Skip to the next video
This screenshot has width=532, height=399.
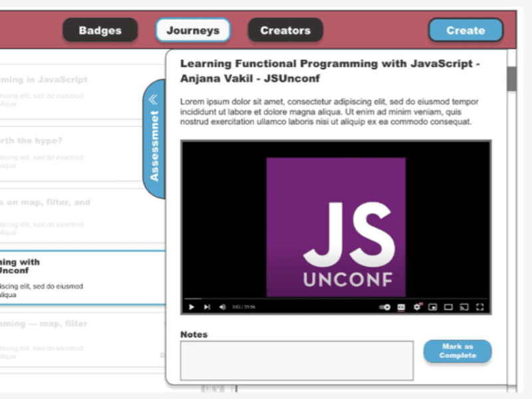pyautogui.click(x=207, y=307)
